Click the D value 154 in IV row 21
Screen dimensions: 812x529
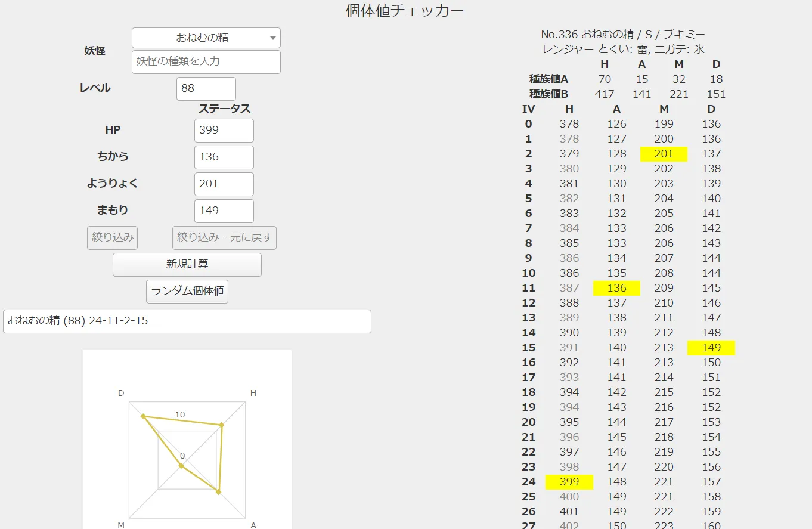(x=711, y=437)
